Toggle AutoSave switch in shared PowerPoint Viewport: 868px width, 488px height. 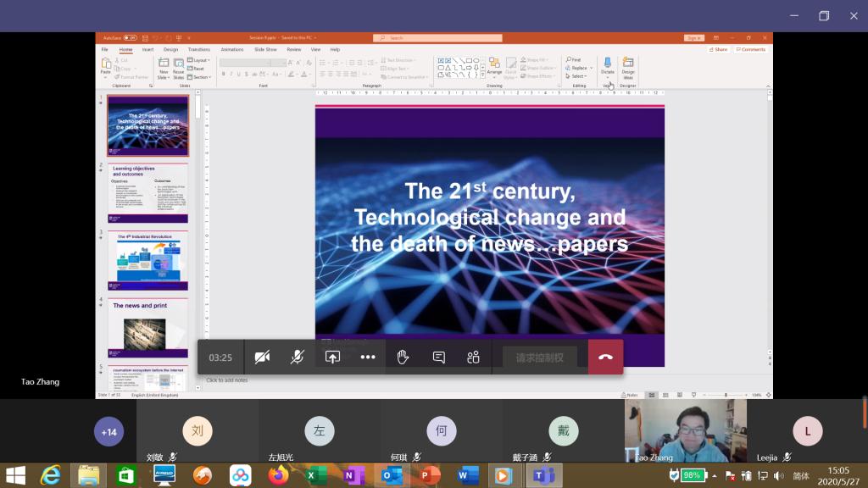pos(130,38)
